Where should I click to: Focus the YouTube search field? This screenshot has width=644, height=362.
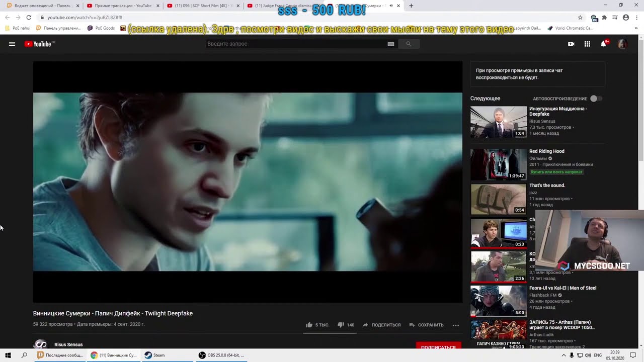click(x=296, y=44)
